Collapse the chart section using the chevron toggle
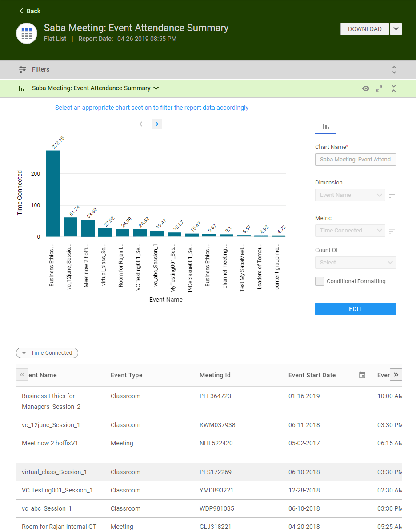 (394, 88)
